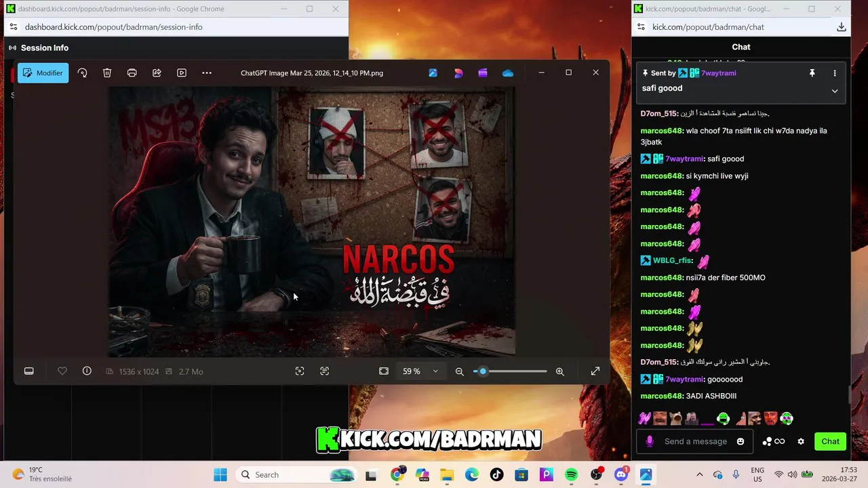Enter fullscreen with the expand arrows icon

click(x=595, y=371)
